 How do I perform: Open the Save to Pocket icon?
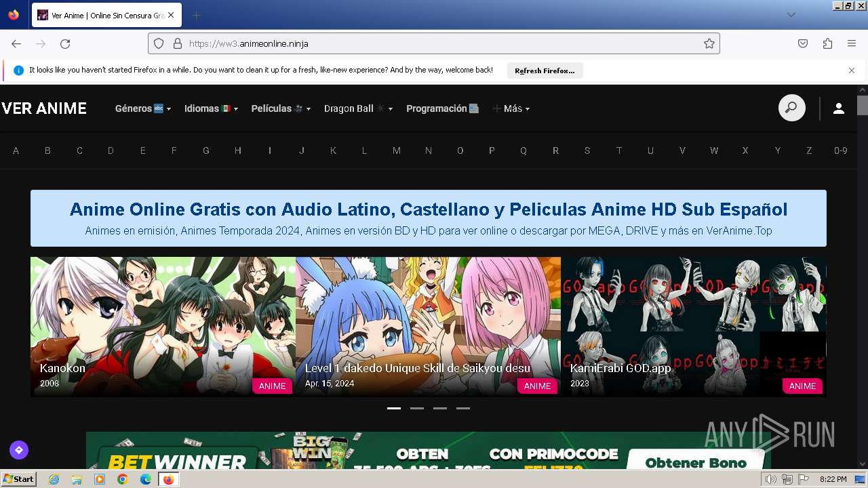[803, 43]
